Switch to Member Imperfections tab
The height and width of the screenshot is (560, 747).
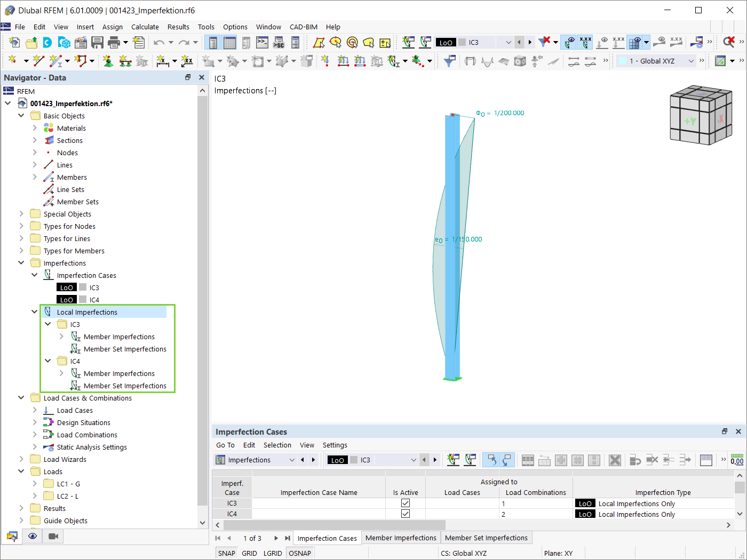pyautogui.click(x=401, y=538)
